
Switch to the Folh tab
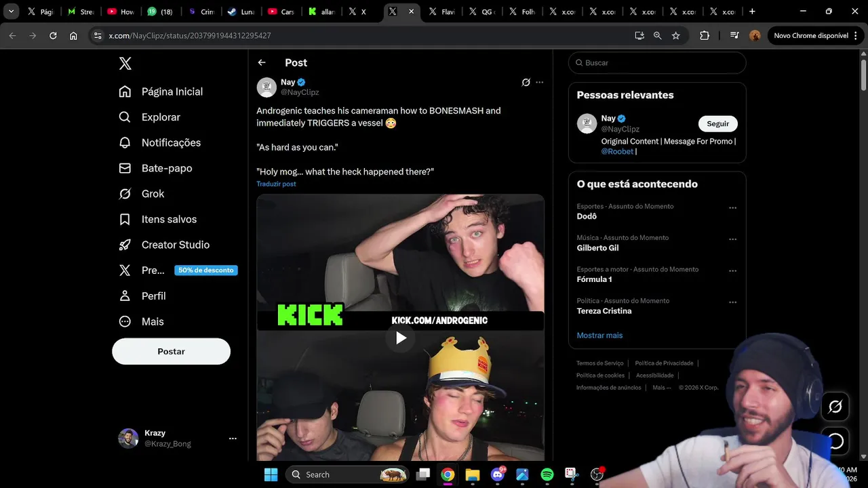click(521, 12)
